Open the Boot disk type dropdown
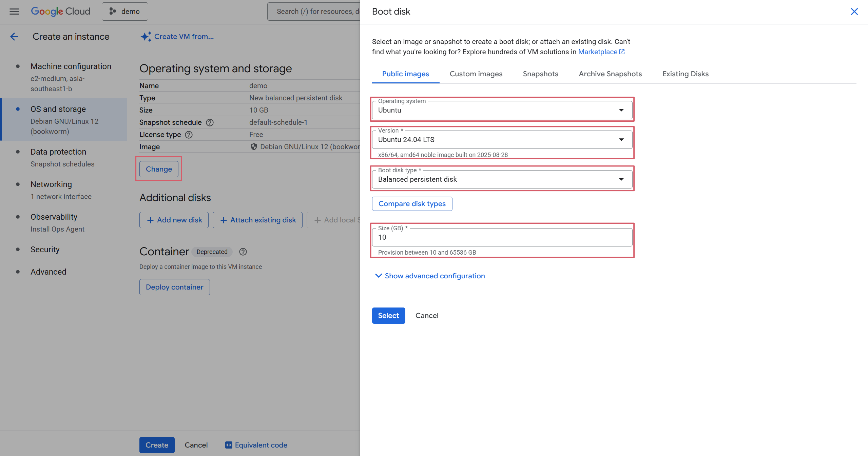This screenshot has height=456, width=868. pyautogui.click(x=502, y=179)
